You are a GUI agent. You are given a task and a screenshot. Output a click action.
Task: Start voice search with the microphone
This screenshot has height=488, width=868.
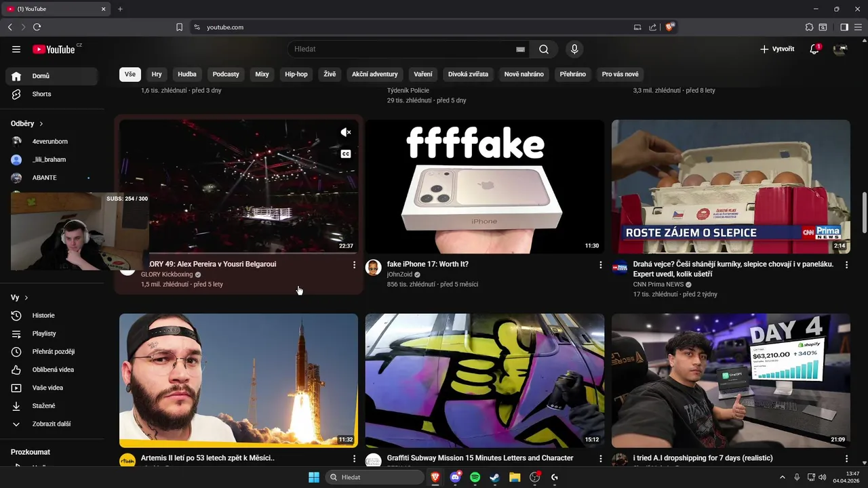pos(574,49)
